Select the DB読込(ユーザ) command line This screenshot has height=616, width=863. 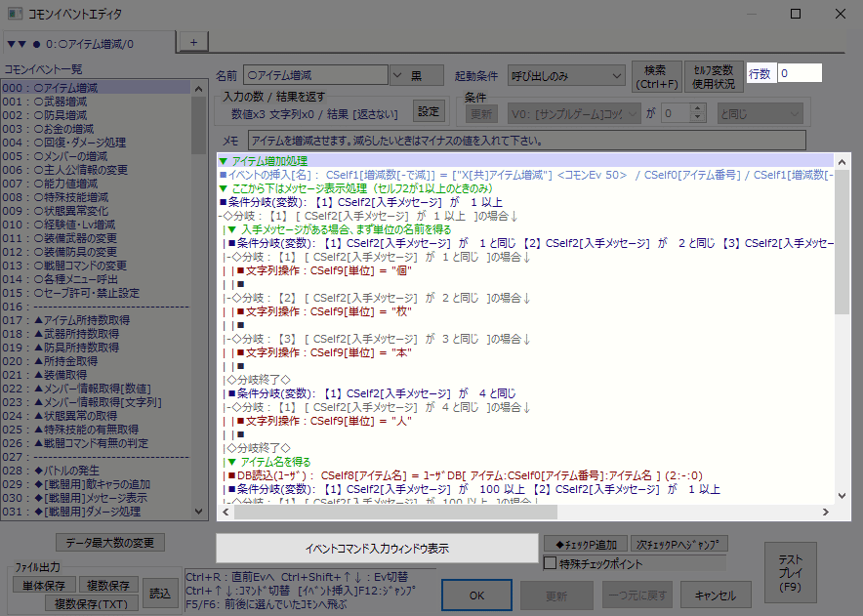[525, 475]
